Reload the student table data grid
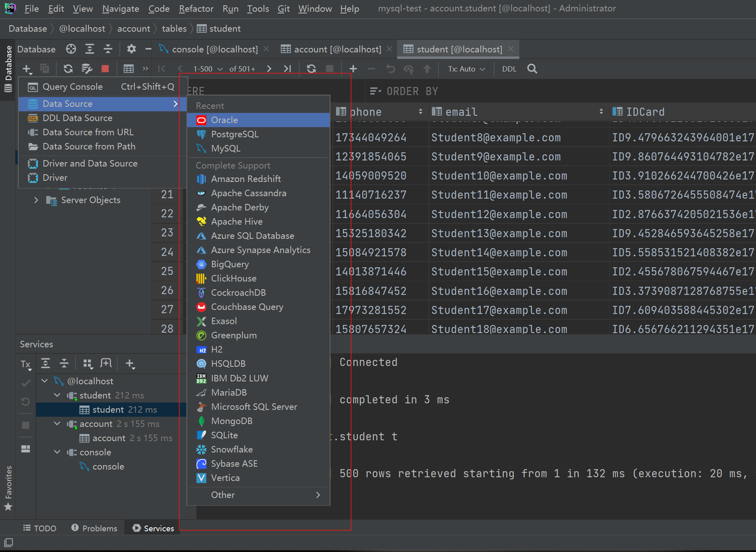The height and width of the screenshot is (552, 756). coord(311,69)
